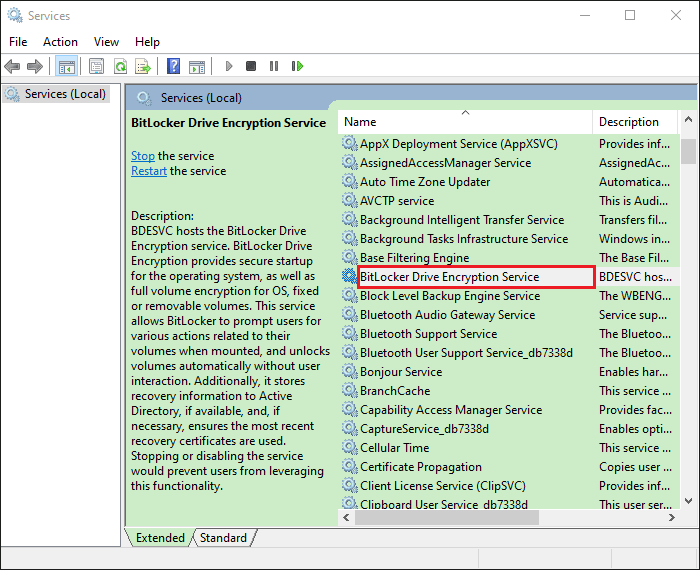Click the Start Service play icon
700x570 pixels.
(229, 67)
